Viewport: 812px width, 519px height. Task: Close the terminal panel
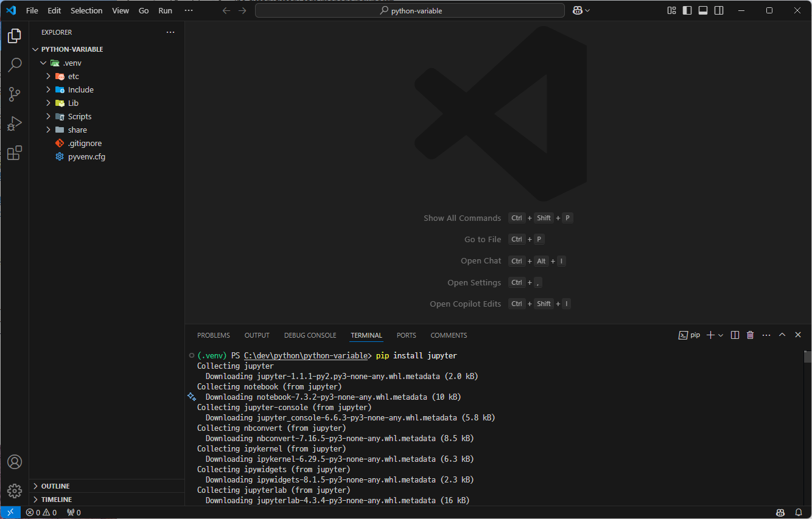798,335
